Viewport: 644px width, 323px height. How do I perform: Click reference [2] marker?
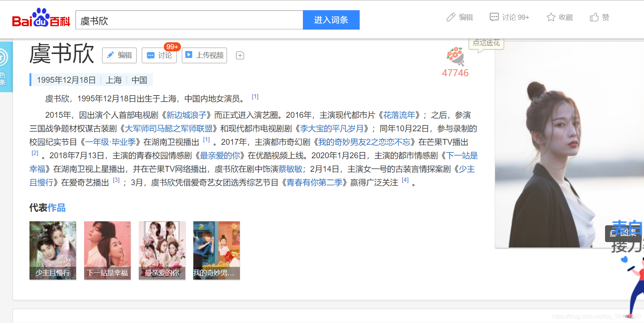[x=35, y=153]
